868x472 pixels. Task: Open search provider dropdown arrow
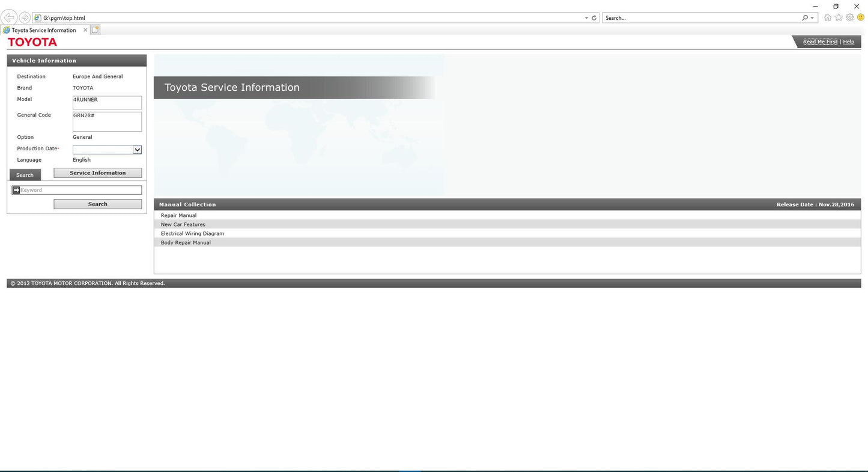pos(813,18)
